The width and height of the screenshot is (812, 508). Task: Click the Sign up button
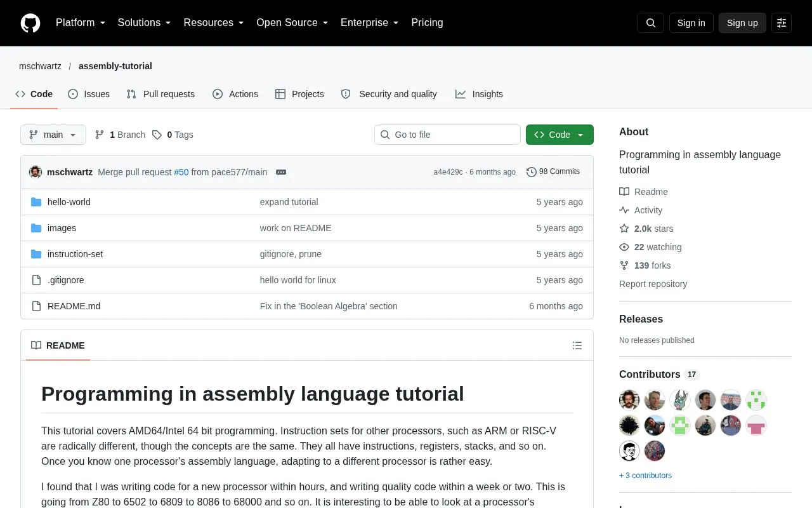click(x=742, y=23)
